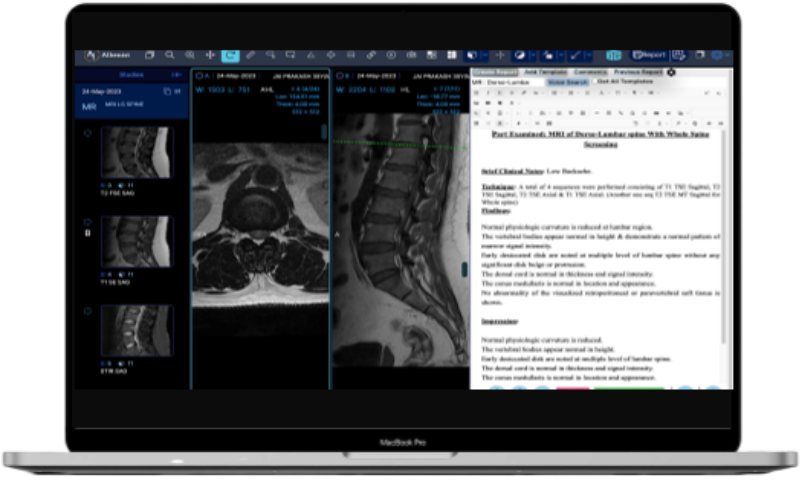Image resolution: width=804 pixels, height=484 pixels.
Task: Open the Studies panel header
Action: [x=132, y=75]
